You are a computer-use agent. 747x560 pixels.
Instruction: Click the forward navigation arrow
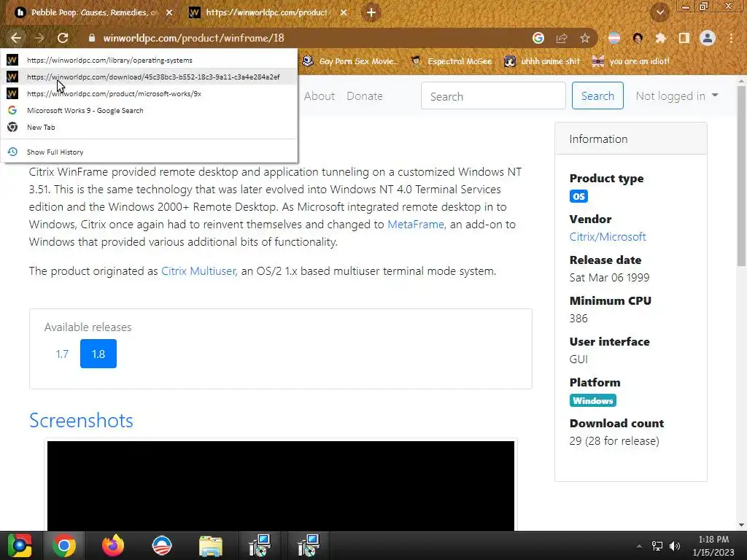pyautogui.click(x=39, y=38)
